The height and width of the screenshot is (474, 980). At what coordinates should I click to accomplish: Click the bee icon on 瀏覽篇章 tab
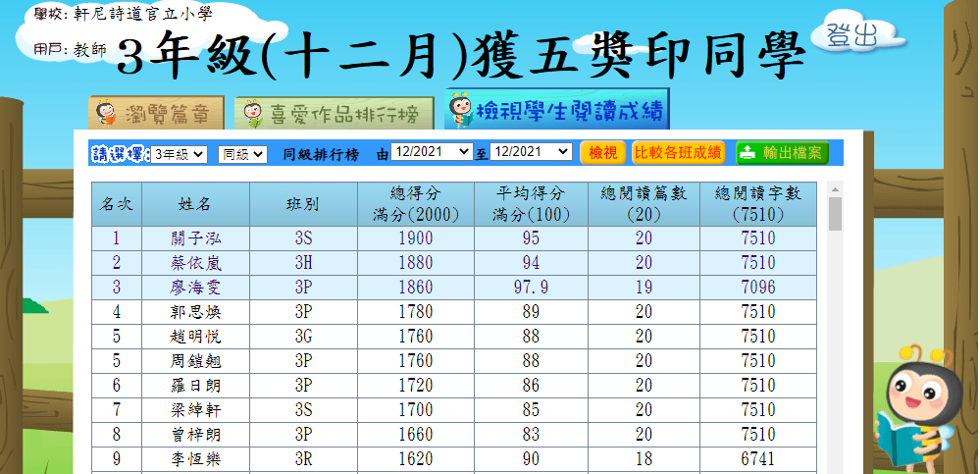click(106, 113)
